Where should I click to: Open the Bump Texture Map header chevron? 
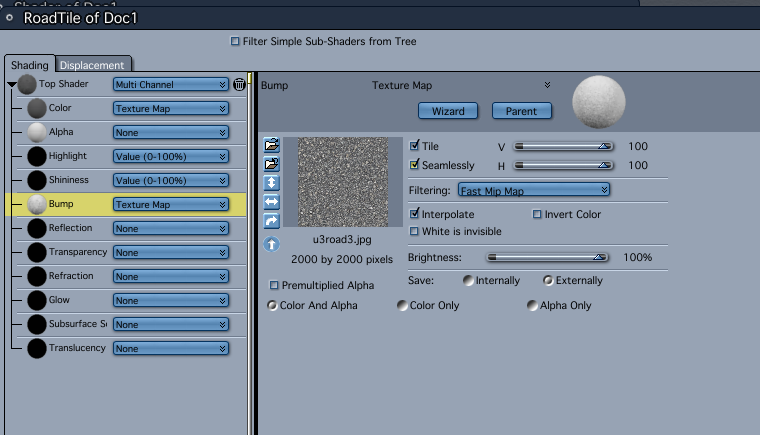click(x=547, y=85)
